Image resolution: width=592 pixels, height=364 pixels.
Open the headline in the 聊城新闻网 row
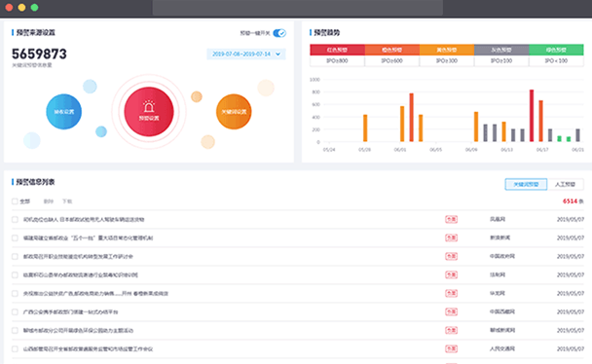click(x=78, y=331)
